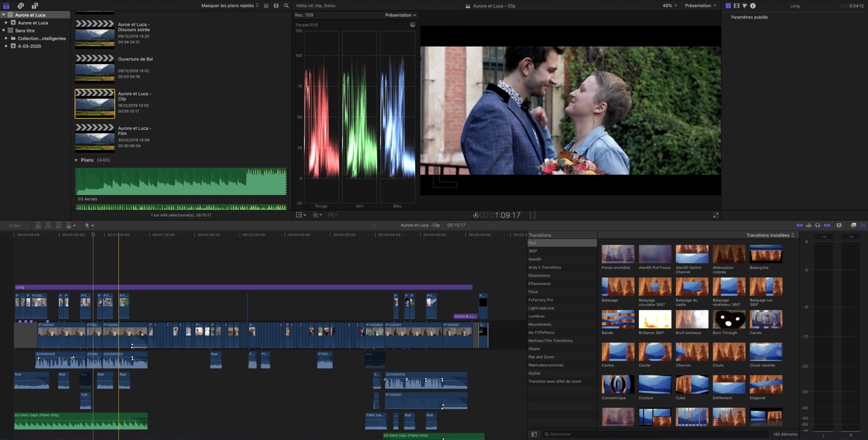Image resolution: width=868 pixels, height=440 pixels.
Task: Select Pan and Zoom category
Action: pos(562,357)
